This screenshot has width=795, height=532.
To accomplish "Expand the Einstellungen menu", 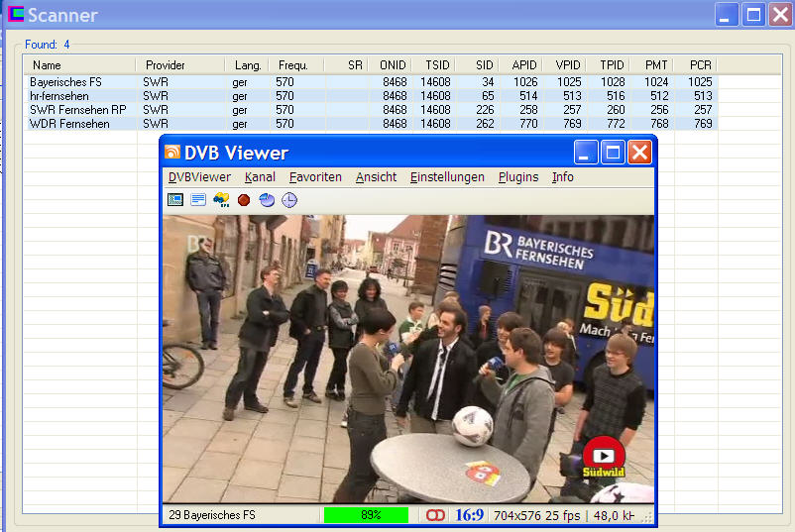I will (447, 177).
